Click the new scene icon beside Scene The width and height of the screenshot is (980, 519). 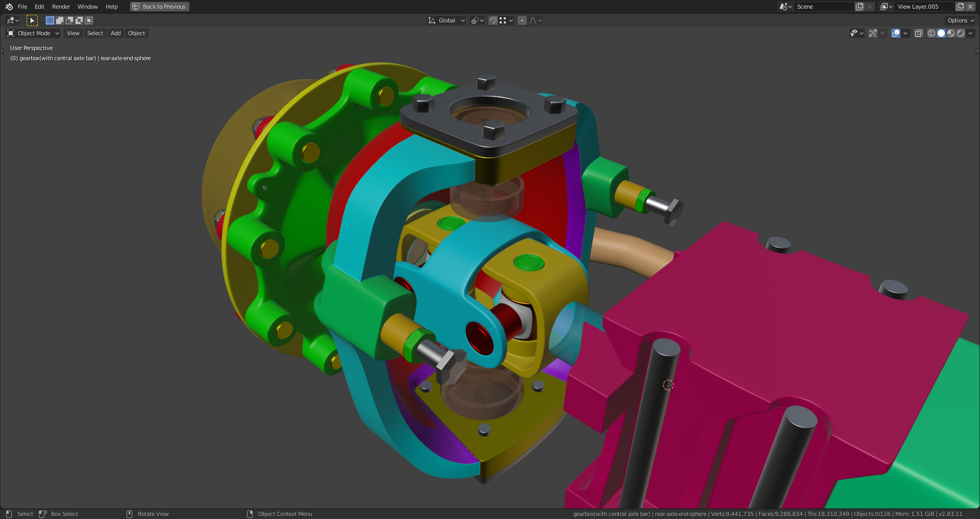tap(860, 7)
